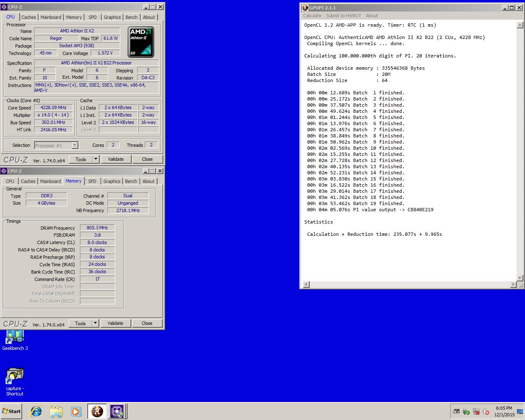Click the GPUPI title bar icon
The image size is (525, 420).
pos(305,7)
